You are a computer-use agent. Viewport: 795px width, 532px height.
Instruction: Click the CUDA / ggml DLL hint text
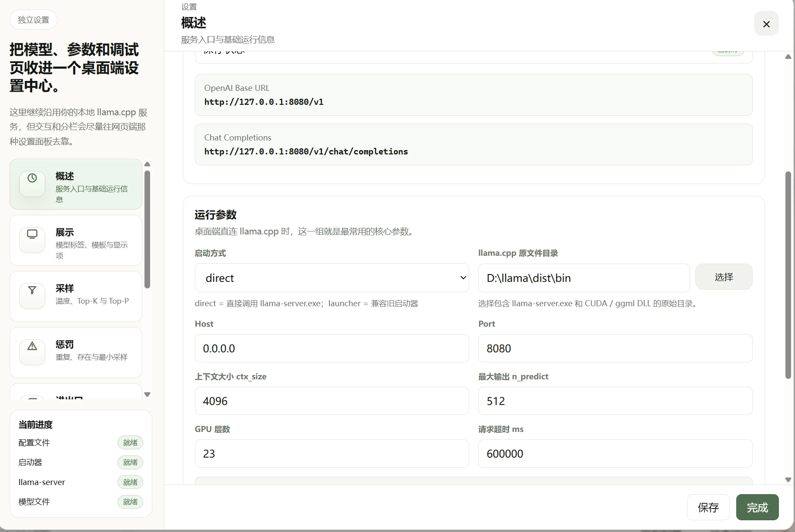point(589,304)
